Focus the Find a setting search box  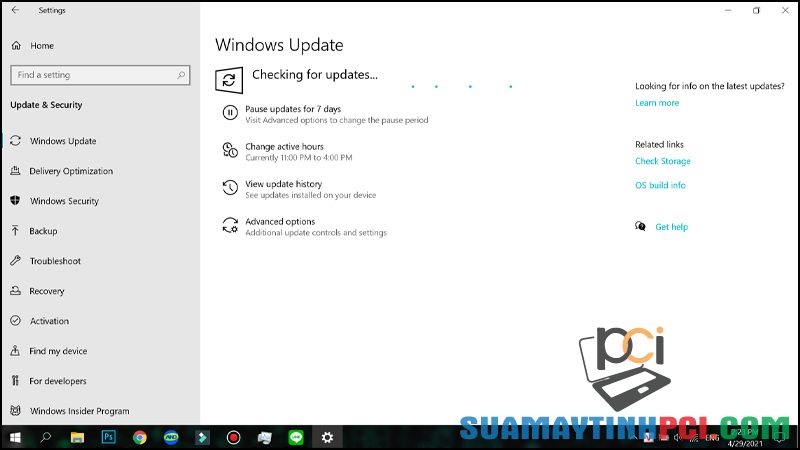pos(100,75)
